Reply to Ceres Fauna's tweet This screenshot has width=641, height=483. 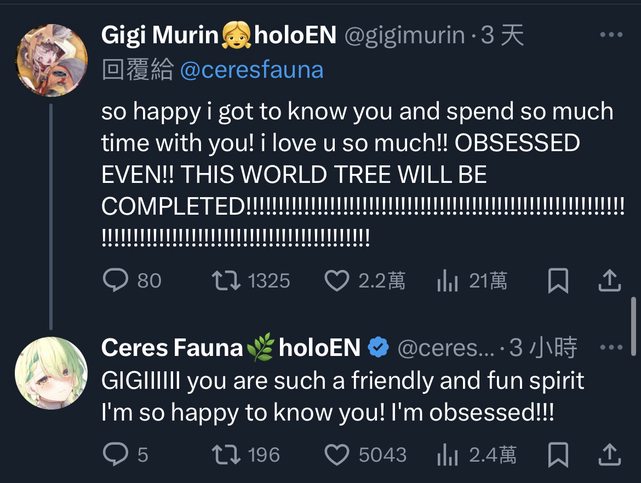(x=116, y=455)
